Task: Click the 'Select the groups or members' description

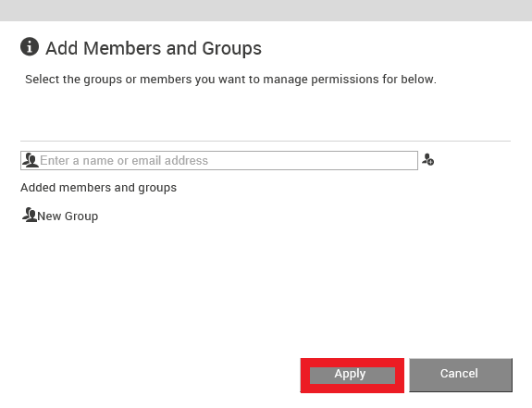Action: (x=230, y=80)
